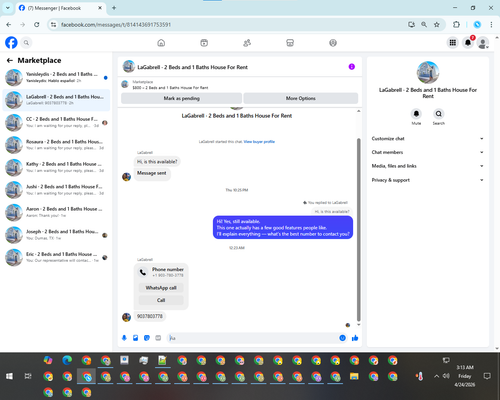Viewport: 500px width, 400px height.
Task: Open the Facebook menu grid icon
Action: [x=453, y=43]
